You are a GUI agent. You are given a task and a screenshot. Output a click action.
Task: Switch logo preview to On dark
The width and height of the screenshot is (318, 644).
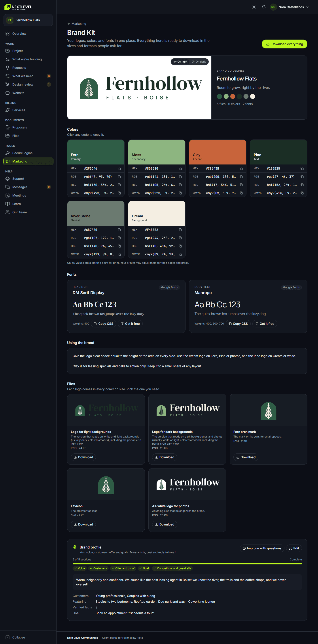pyautogui.click(x=199, y=62)
